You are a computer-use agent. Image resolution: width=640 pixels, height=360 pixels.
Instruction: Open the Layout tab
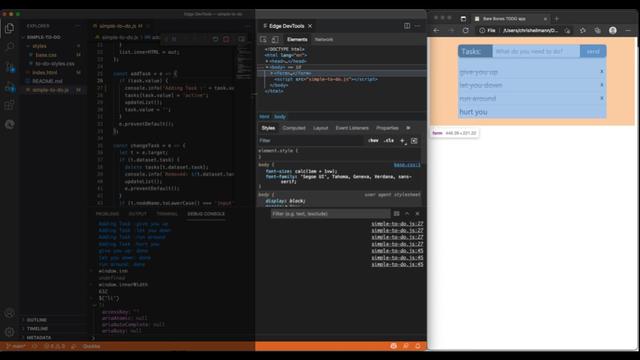click(x=320, y=128)
